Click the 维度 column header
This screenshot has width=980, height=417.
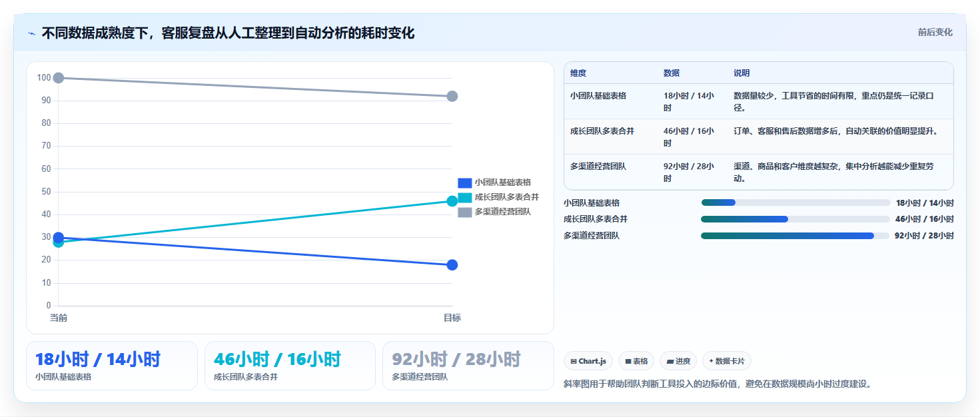(578, 73)
